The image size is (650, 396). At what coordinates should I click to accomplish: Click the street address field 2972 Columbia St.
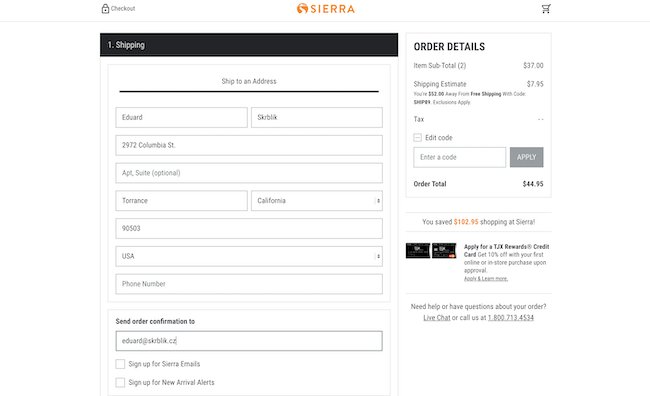(249, 145)
